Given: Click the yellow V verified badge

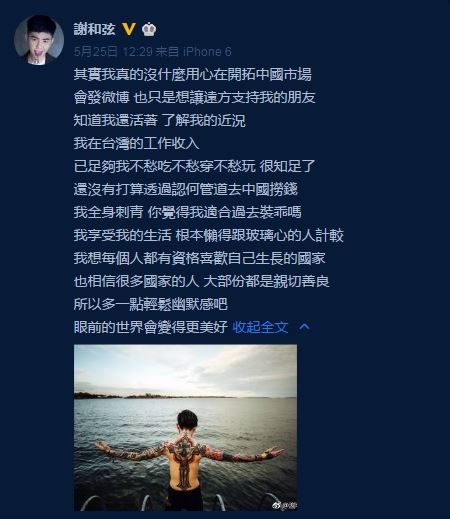Looking at the screenshot, I should pyautogui.click(x=129, y=29).
